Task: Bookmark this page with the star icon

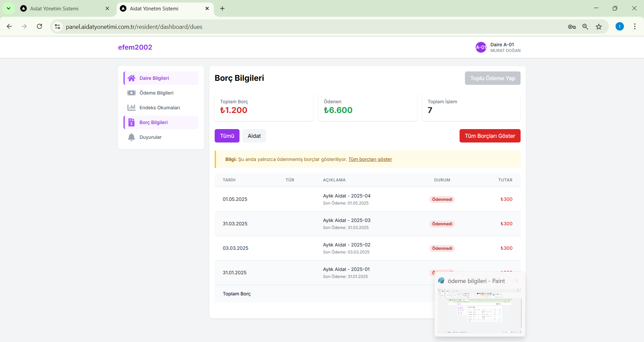Action: (x=599, y=27)
